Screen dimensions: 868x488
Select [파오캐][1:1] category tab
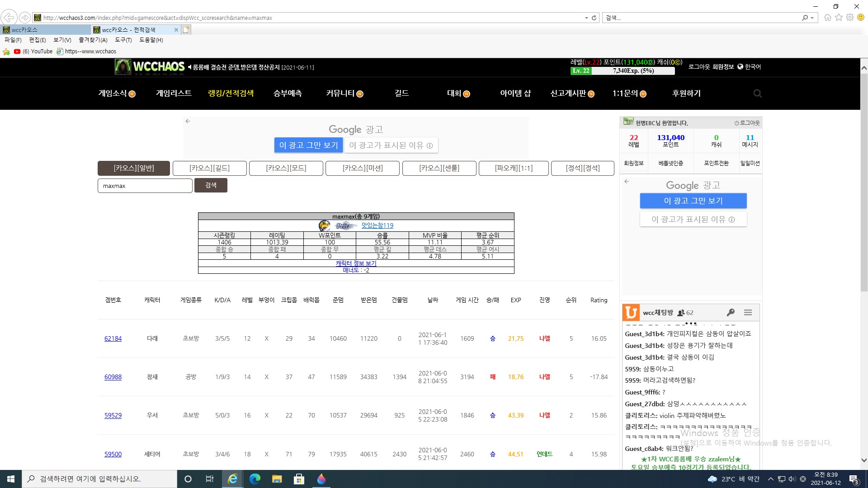(x=514, y=168)
